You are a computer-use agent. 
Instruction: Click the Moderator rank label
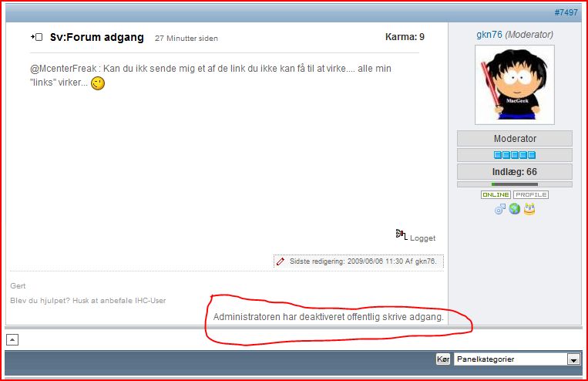pyautogui.click(x=514, y=139)
